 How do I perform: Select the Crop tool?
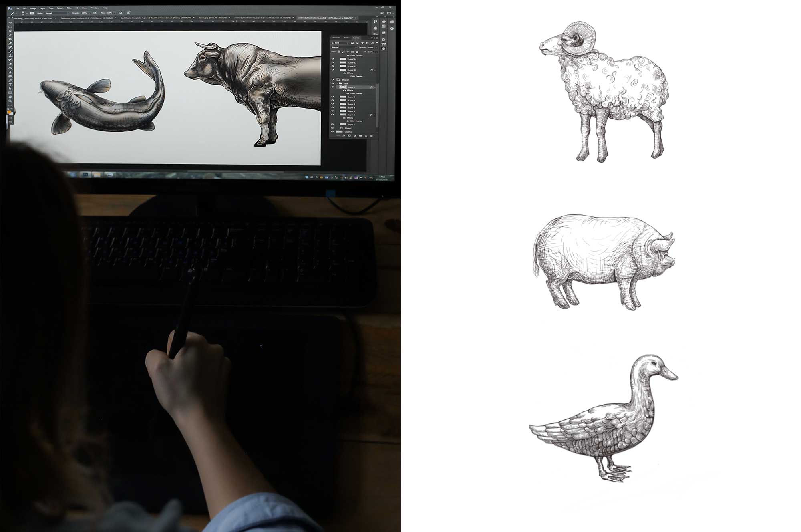(10, 39)
